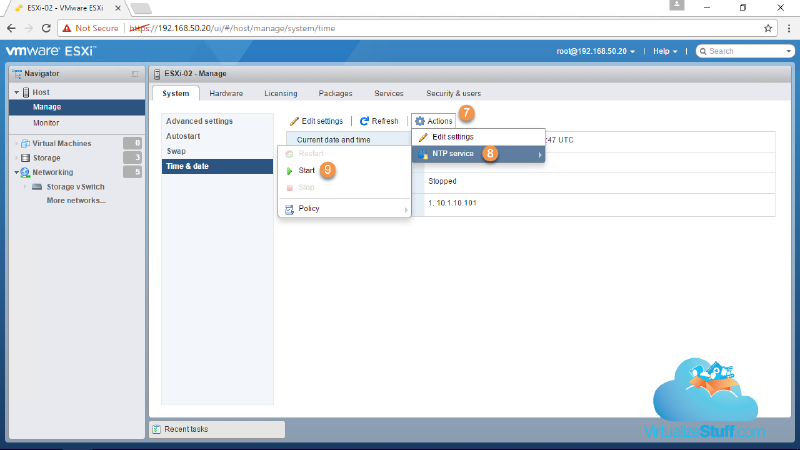The height and width of the screenshot is (450, 800).
Task: Click the browser address bar URL
Action: point(232,29)
